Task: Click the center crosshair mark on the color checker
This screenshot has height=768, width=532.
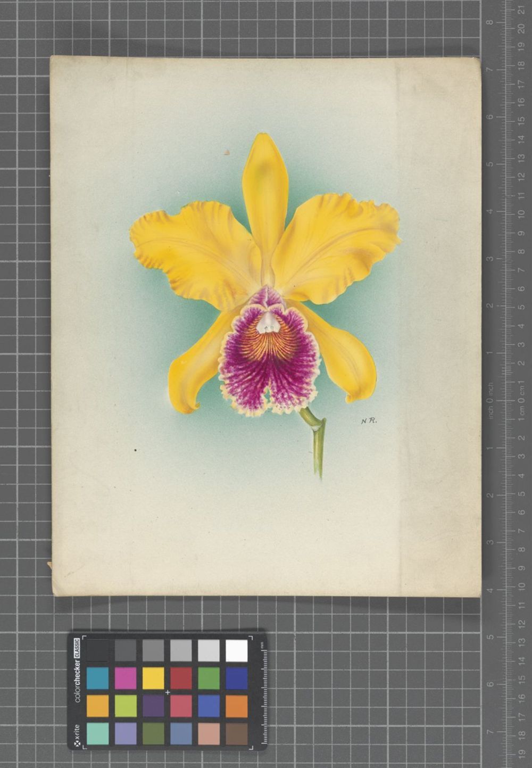Action: click(x=168, y=692)
